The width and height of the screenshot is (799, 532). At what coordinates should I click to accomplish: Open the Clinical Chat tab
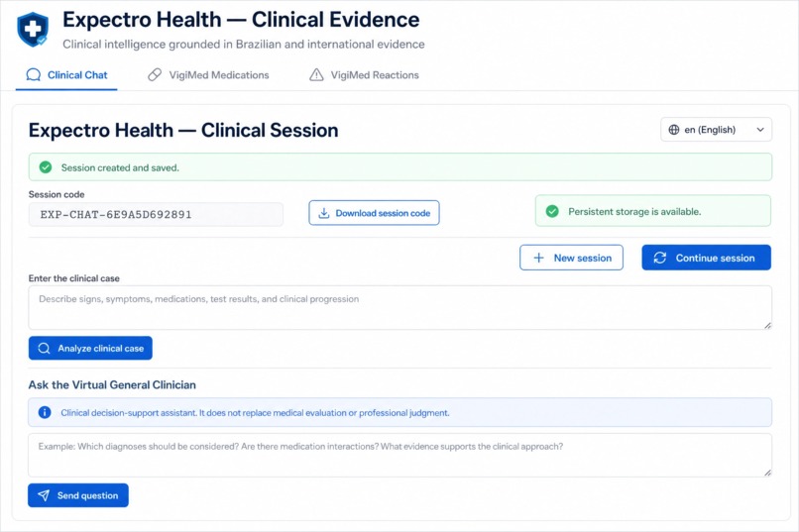[66, 75]
